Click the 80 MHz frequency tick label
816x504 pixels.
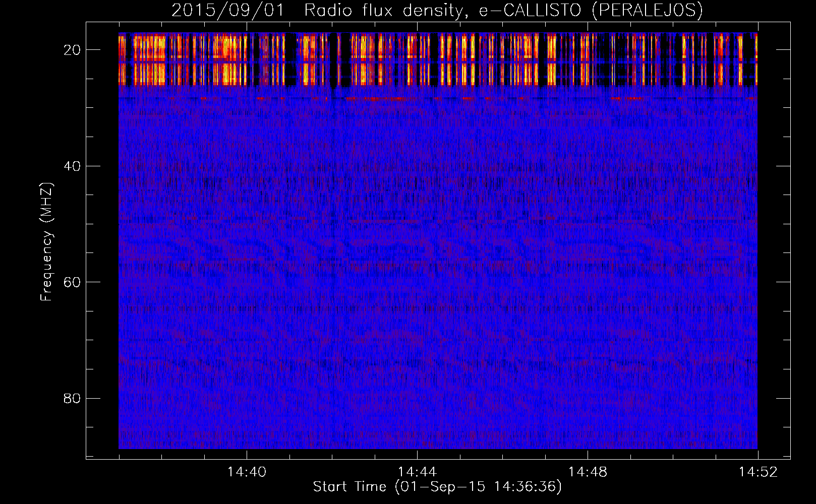click(72, 398)
